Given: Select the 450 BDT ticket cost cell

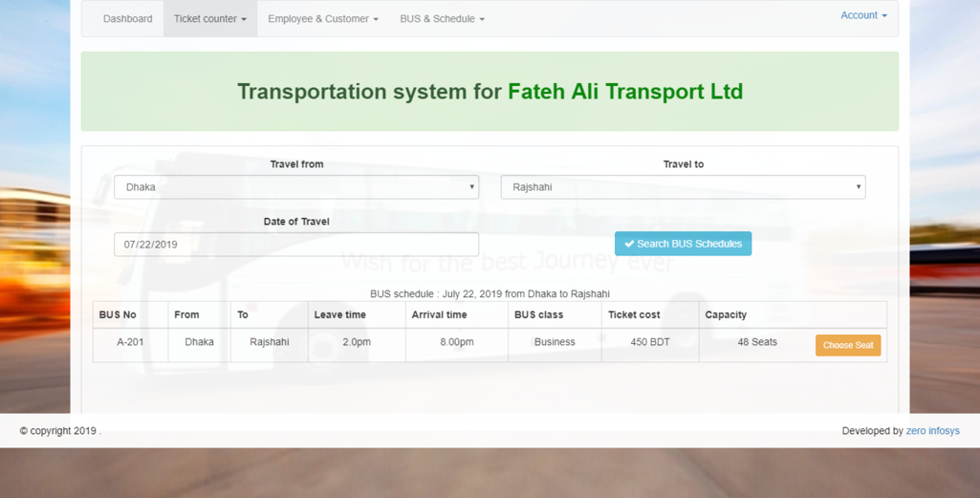Looking at the screenshot, I should pyautogui.click(x=650, y=342).
